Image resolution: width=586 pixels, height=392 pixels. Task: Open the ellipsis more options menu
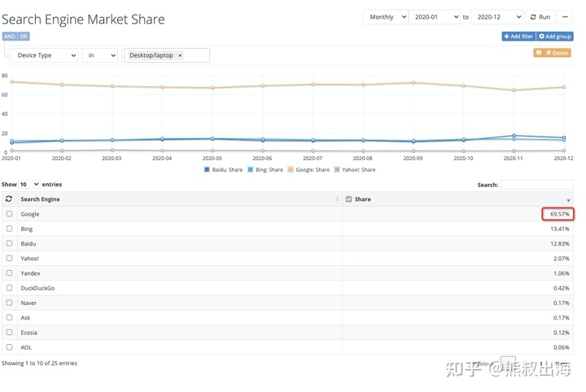[x=565, y=17]
